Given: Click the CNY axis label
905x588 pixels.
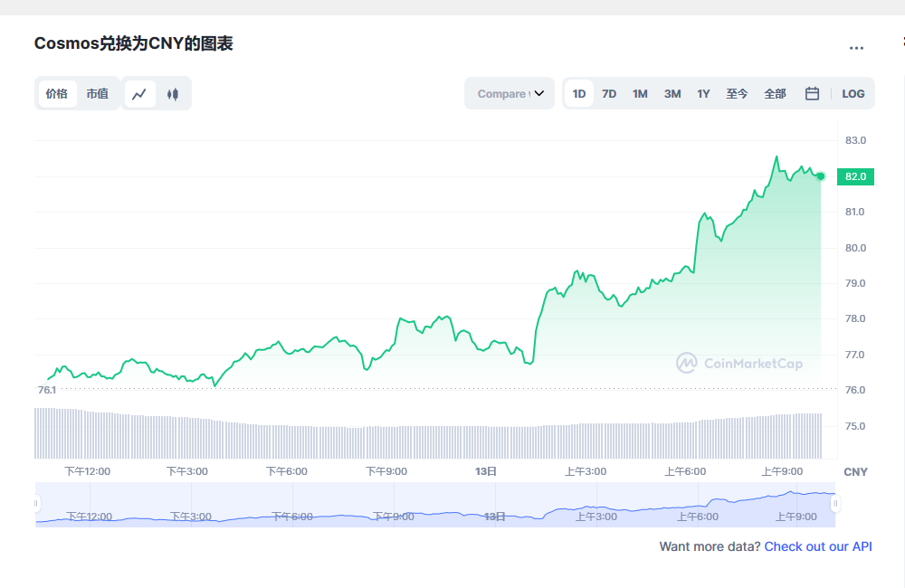Looking at the screenshot, I should click(856, 471).
